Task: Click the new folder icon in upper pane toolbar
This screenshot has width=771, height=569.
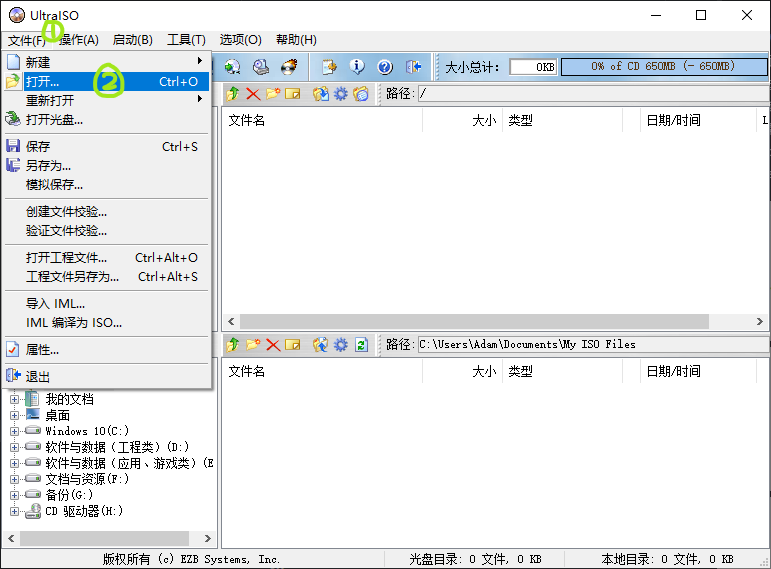Action: (273, 94)
